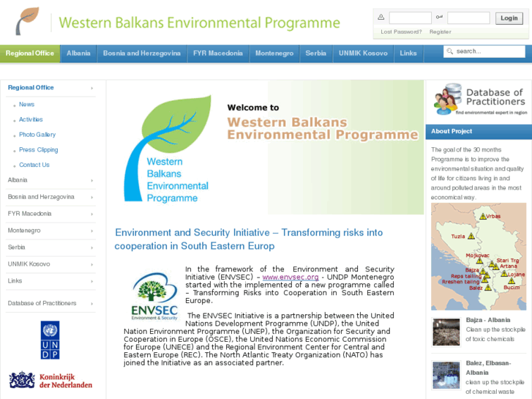The image size is (532, 399).
Task: Click the user icon beside username field
Action: tap(381, 17)
